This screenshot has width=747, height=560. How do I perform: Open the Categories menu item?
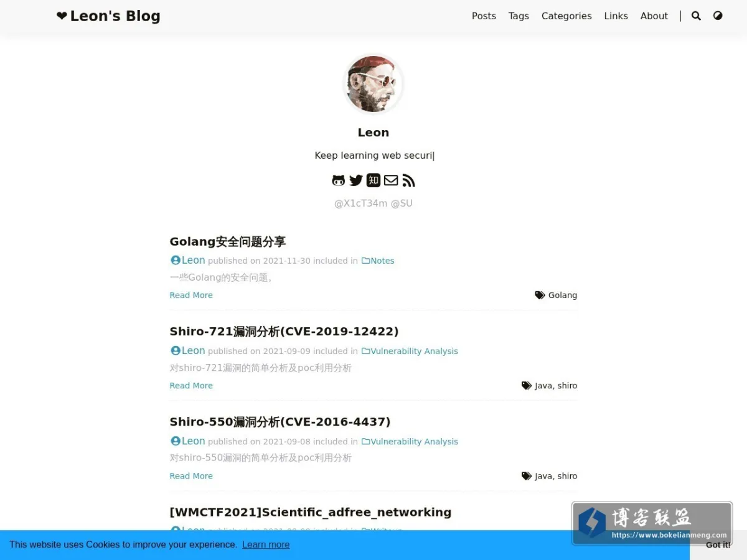566,16
